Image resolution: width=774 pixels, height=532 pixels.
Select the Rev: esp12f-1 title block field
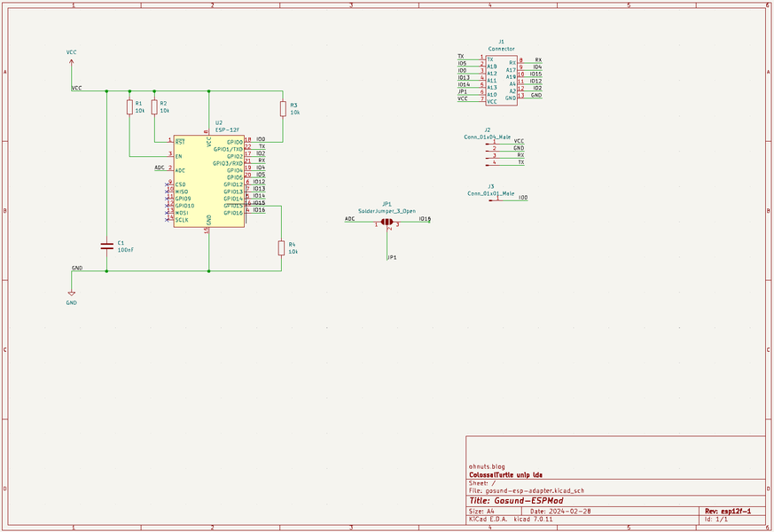pos(727,512)
